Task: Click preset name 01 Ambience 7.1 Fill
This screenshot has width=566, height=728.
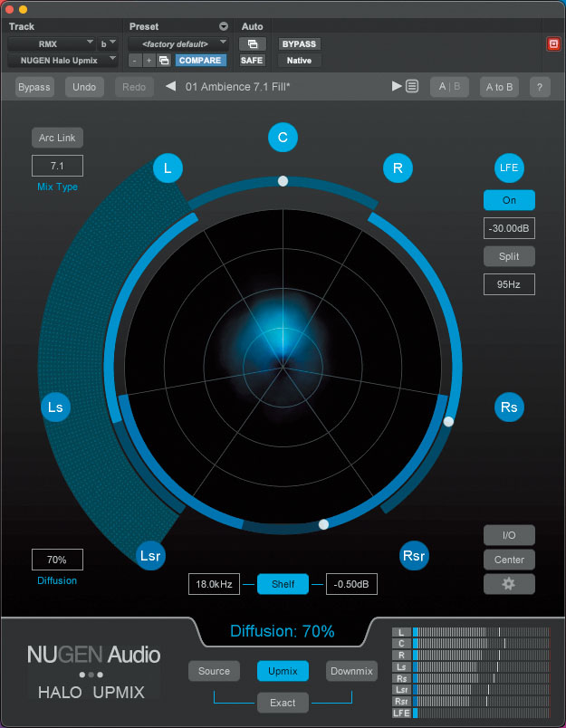Action: 238,86
